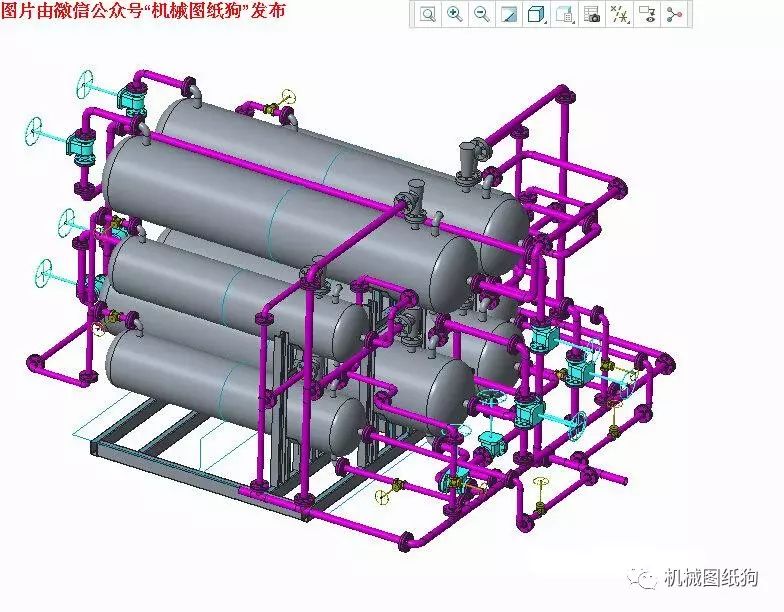Viewport: 784px width, 612px height.
Task: Toggle the annotation display eye icon
Action: (648, 14)
